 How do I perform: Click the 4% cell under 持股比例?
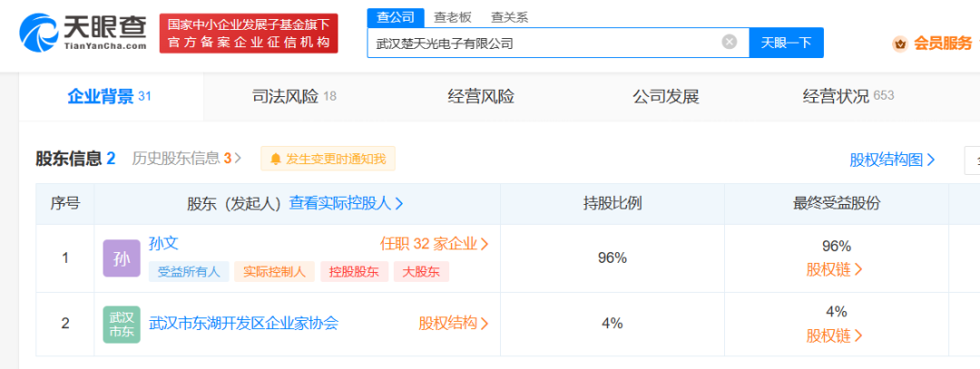pyautogui.click(x=612, y=324)
